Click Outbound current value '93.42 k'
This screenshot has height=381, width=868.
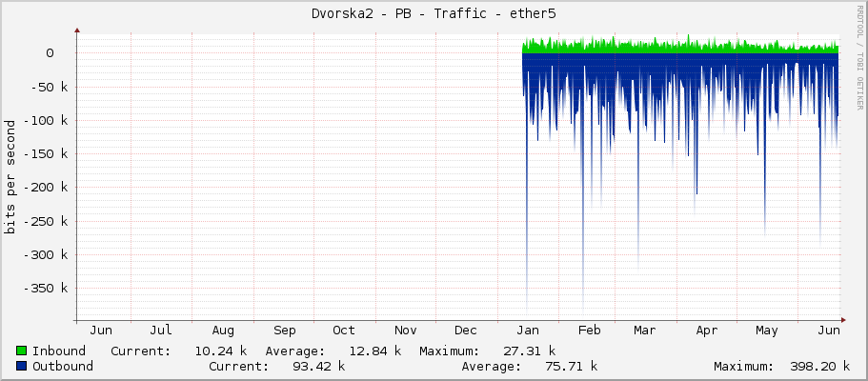point(318,366)
